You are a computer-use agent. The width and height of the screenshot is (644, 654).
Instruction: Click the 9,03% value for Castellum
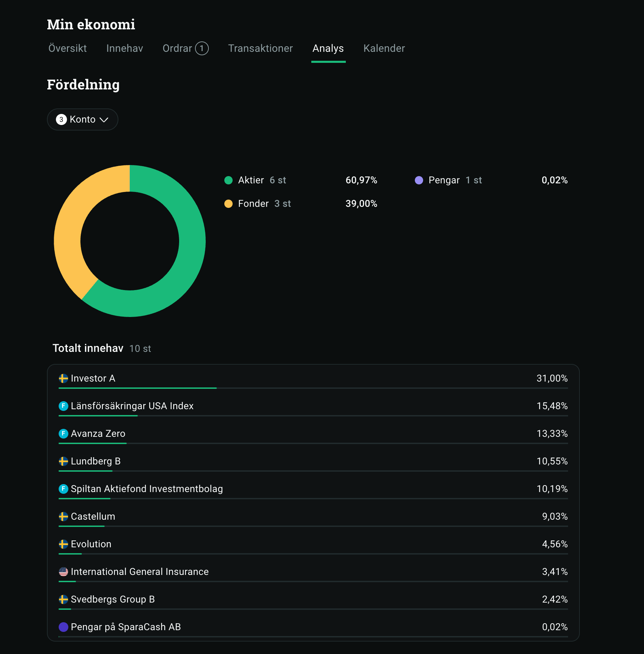pos(555,517)
